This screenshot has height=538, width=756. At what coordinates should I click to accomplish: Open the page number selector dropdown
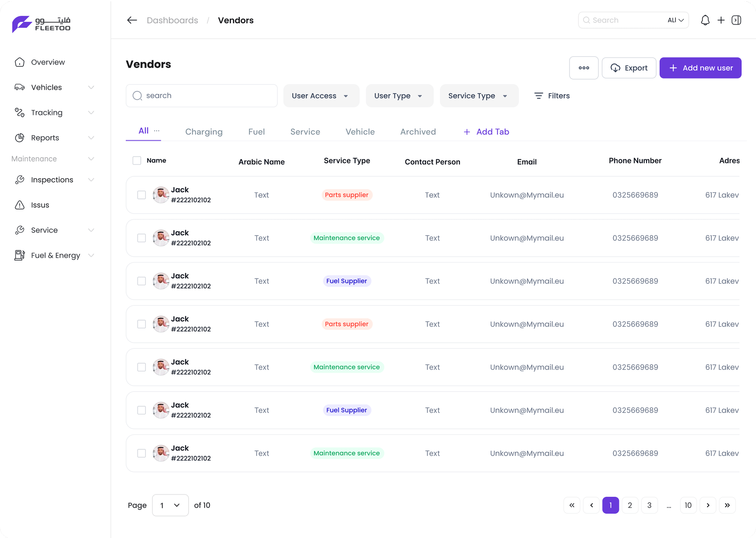pos(170,505)
